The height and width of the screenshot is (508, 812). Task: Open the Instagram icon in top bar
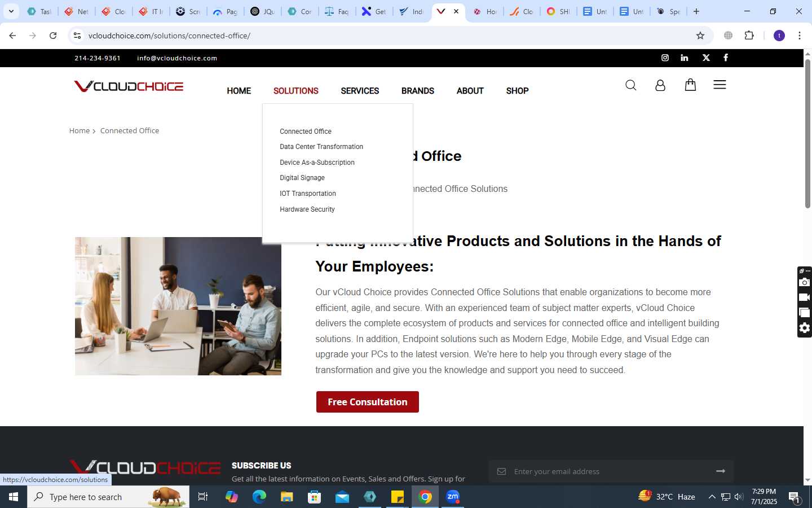coord(665,58)
